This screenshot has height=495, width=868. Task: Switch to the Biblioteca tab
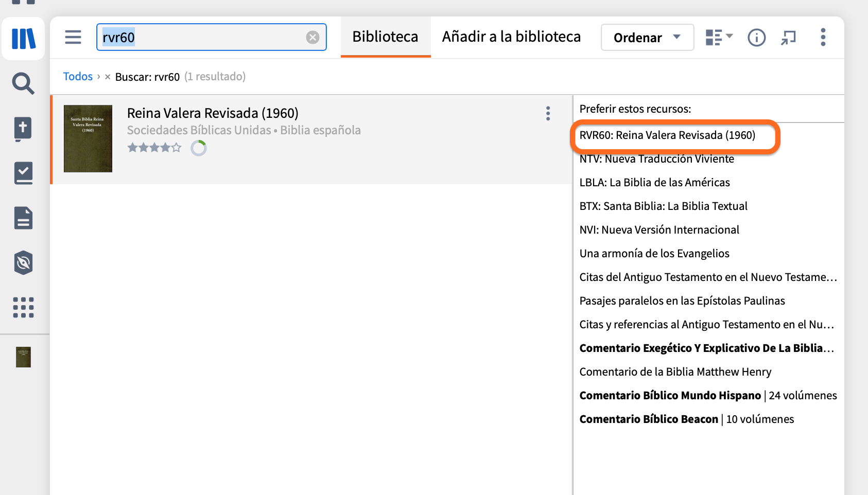pos(385,37)
